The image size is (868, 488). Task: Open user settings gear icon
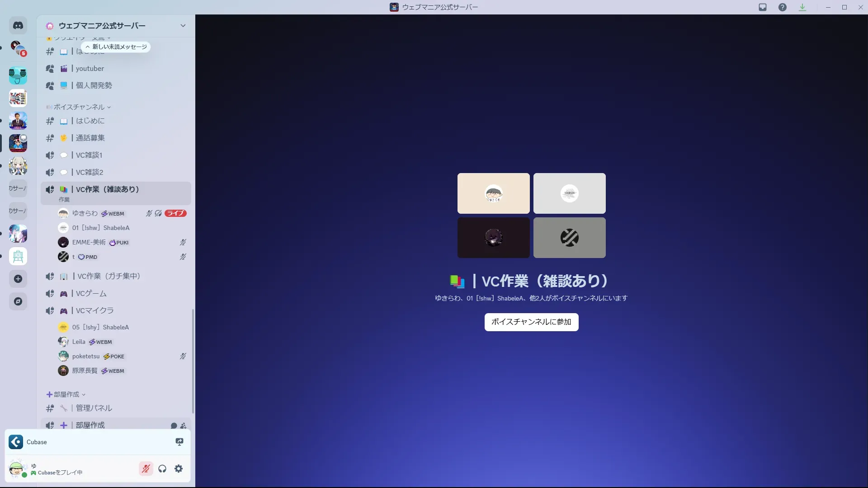pos(179,469)
